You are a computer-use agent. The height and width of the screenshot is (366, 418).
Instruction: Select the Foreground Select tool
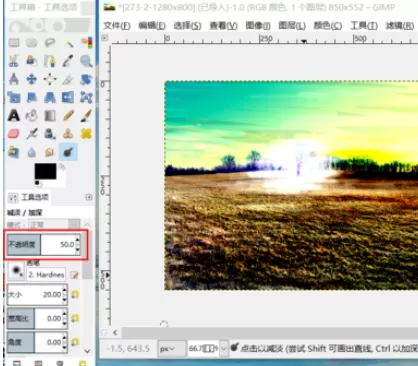pos(32,61)
